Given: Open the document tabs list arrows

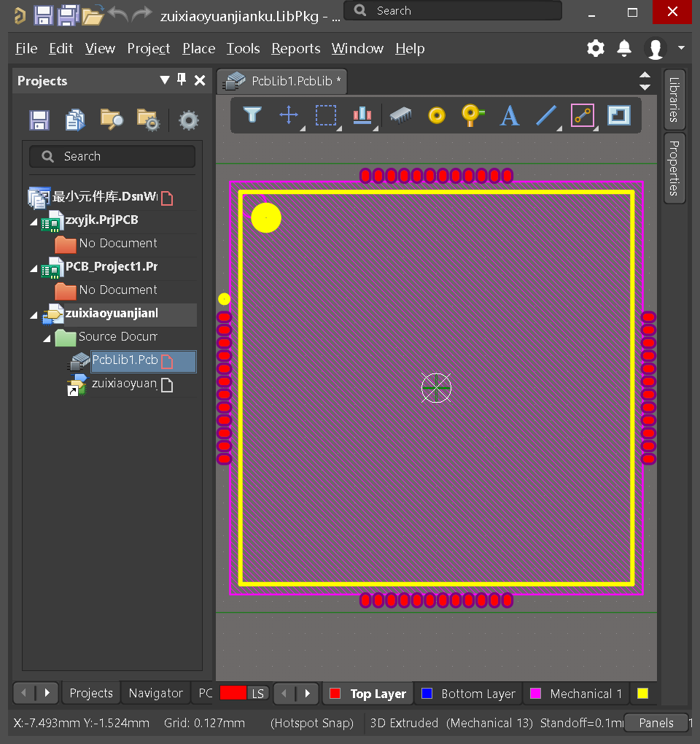Looking at the screenshot, I should pyautogui.click(x=645, y=81).
